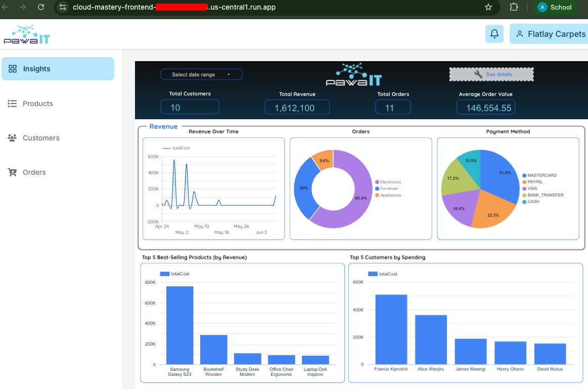The height and width of the screenshot is (389, 588).
Task: Open Products using the list icon
Action: coord(13,103)
